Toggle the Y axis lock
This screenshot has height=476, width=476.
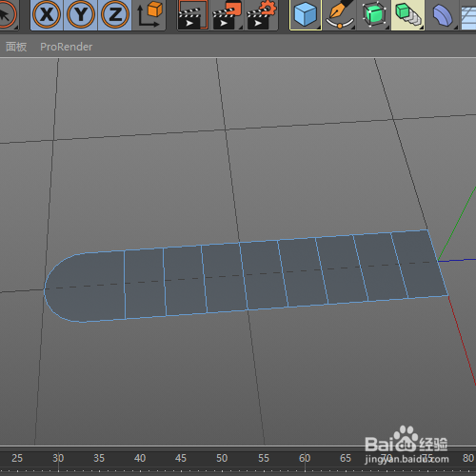[x=81, y=14]
